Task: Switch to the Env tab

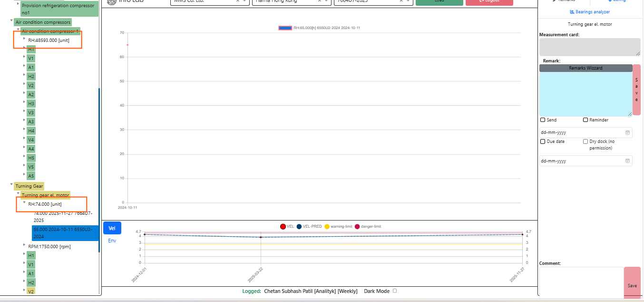Action: pyautogui.click(x=112, y=241)
